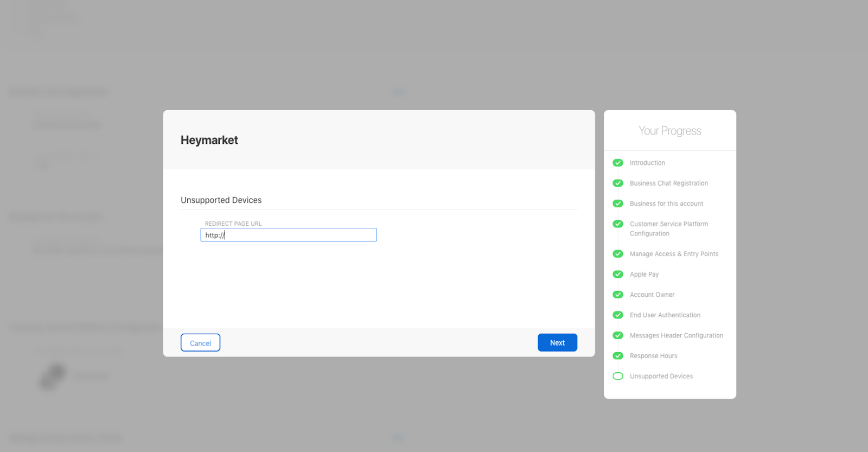Click the Introduction green checkmark icon

click(618, 163)
